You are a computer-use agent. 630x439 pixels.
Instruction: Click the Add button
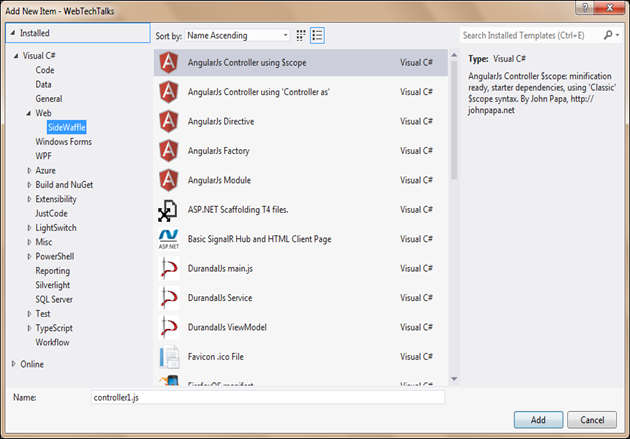[x=538, y=420]
